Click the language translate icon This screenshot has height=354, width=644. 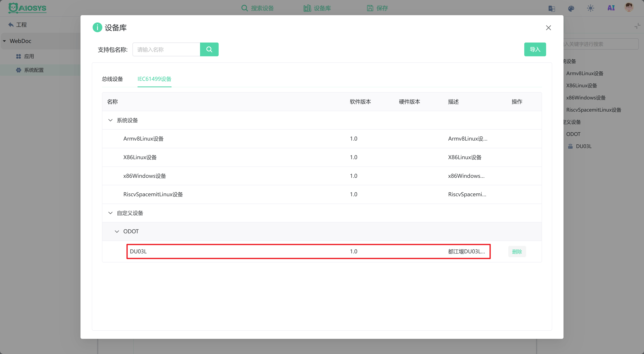point(552,9)
